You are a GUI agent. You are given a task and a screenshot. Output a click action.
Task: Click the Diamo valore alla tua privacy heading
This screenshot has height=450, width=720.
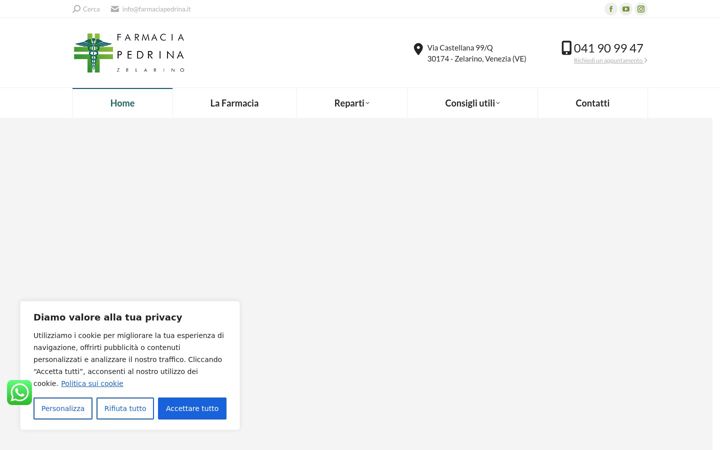tap(108, 317)
